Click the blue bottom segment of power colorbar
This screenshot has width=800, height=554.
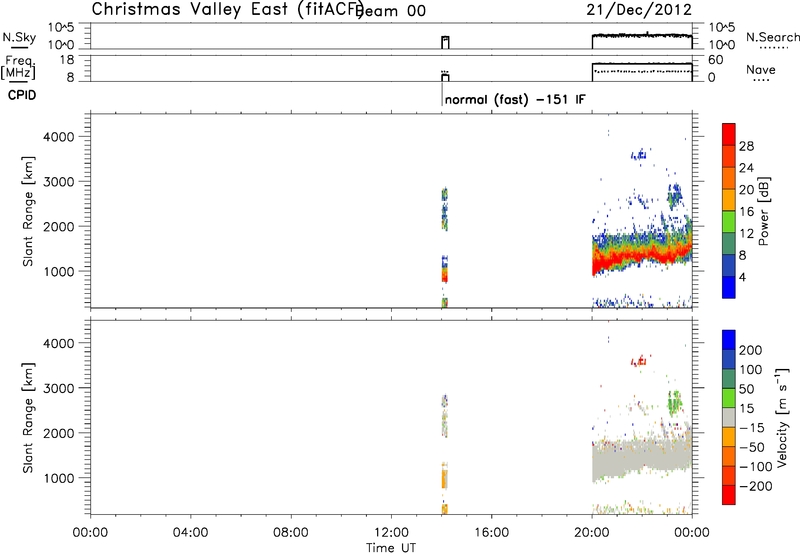pyautogui.click(x=729, y=287)
